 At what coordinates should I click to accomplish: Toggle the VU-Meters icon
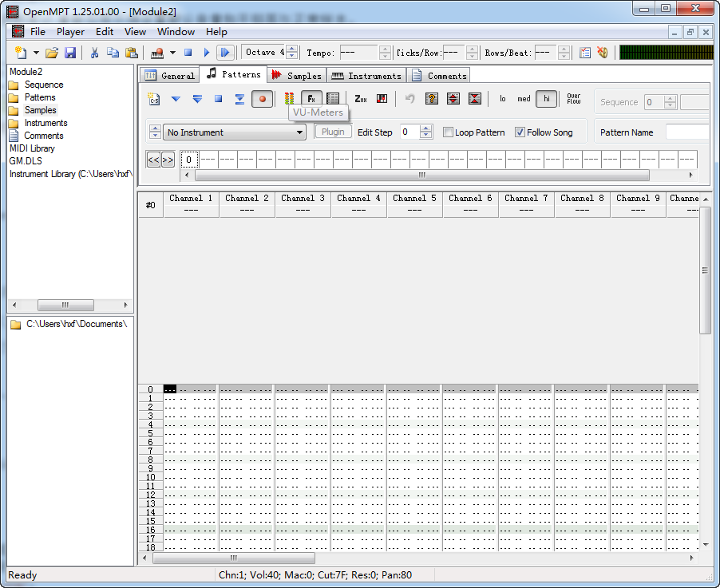[289, 99]
